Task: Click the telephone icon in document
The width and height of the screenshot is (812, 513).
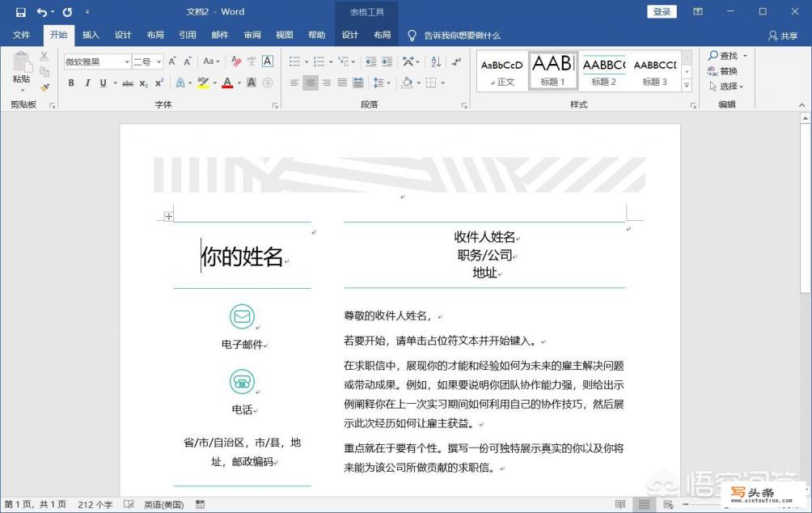Action: (x=242, y=381)
